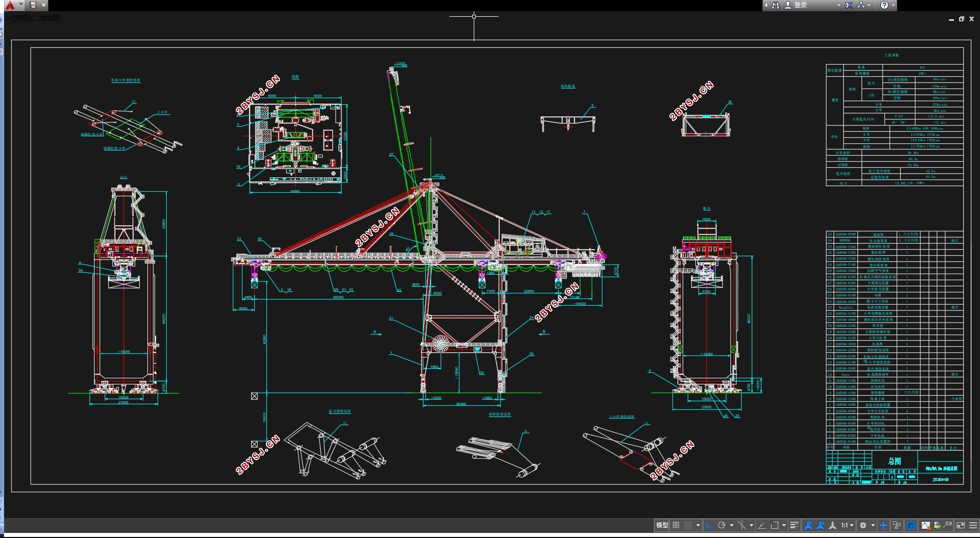The width and height of the screenshot is (980, 538).
Task: Restore the drawing window size
Action: pyautogui.click(x=962, y=19)
